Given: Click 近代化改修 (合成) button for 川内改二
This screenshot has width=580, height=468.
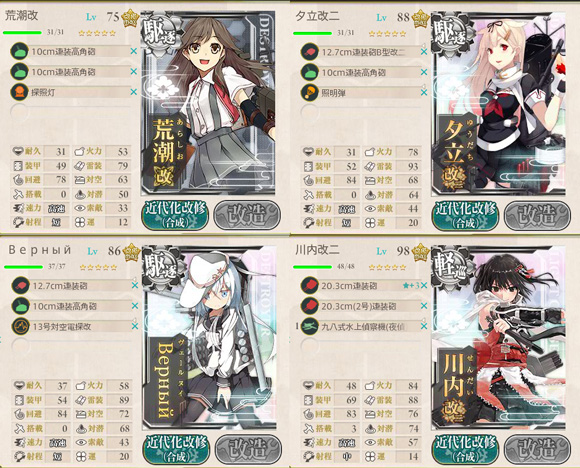Looking at the screenshot, I should [x=466, y=449].
